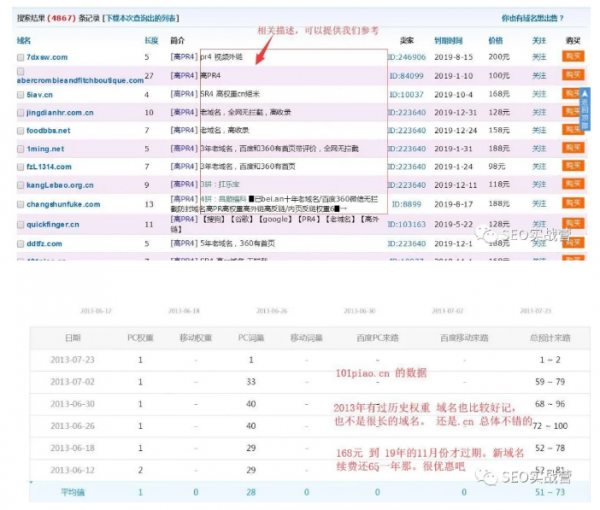The width and height of the screenshot is (600, 510).
Task: Open seller ID:246906 profile
Action: tap(407, 57)
